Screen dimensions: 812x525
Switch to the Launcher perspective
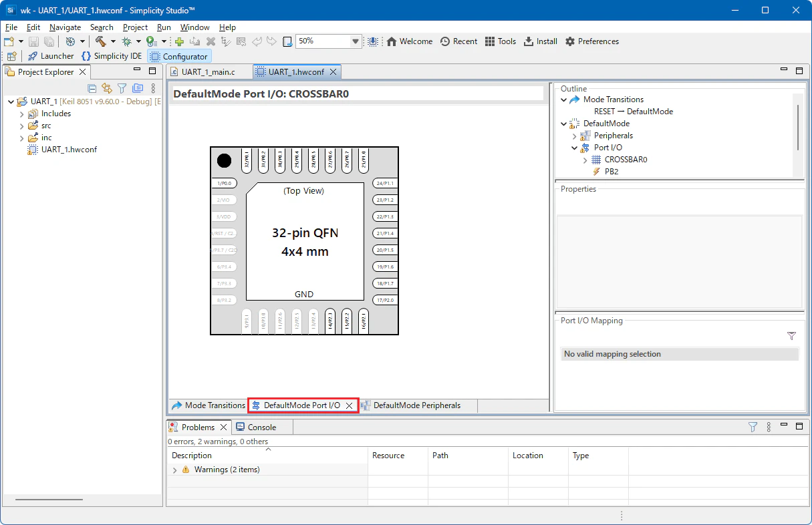(51, 56)
